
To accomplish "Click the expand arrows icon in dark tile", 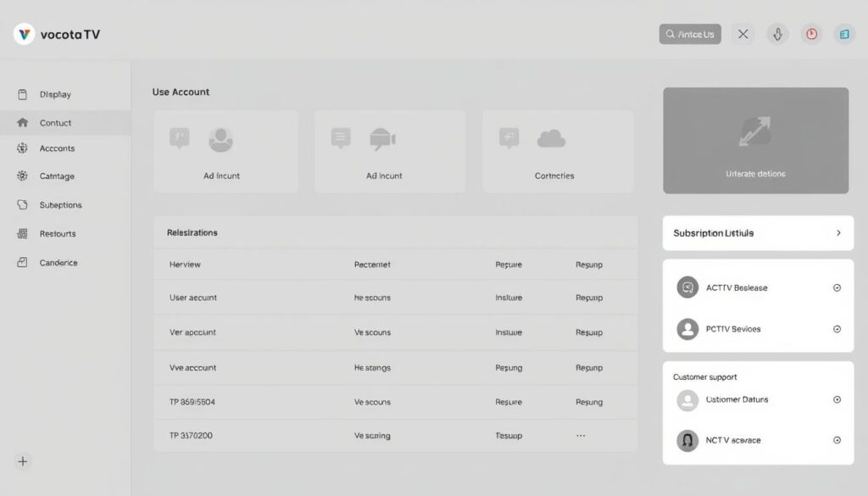I will tap(755, 131).
